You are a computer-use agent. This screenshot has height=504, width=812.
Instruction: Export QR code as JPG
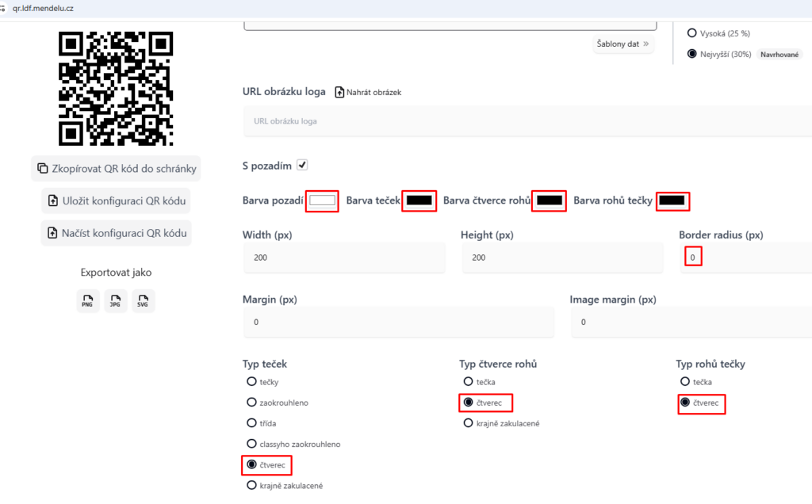click(115, 301)
